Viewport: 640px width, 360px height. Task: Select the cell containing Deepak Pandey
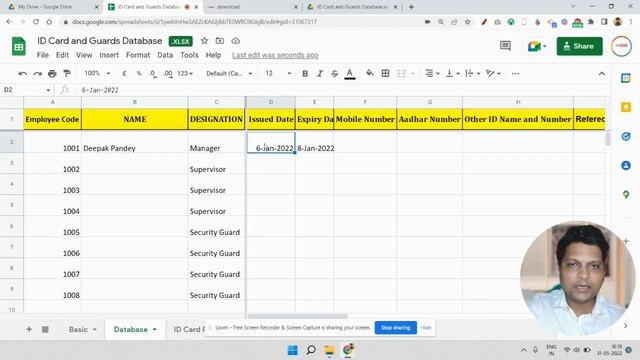[x=135, y=142]
